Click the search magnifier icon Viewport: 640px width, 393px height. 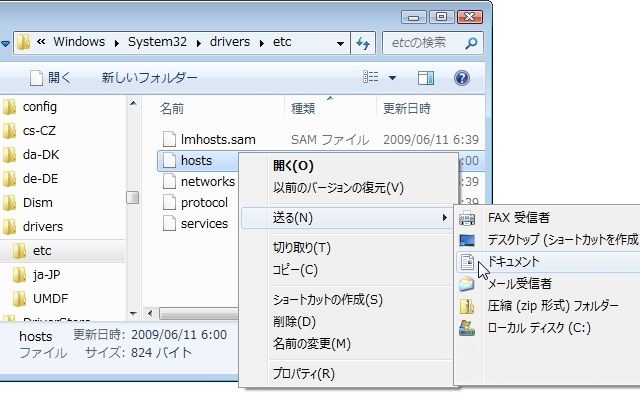471,43
